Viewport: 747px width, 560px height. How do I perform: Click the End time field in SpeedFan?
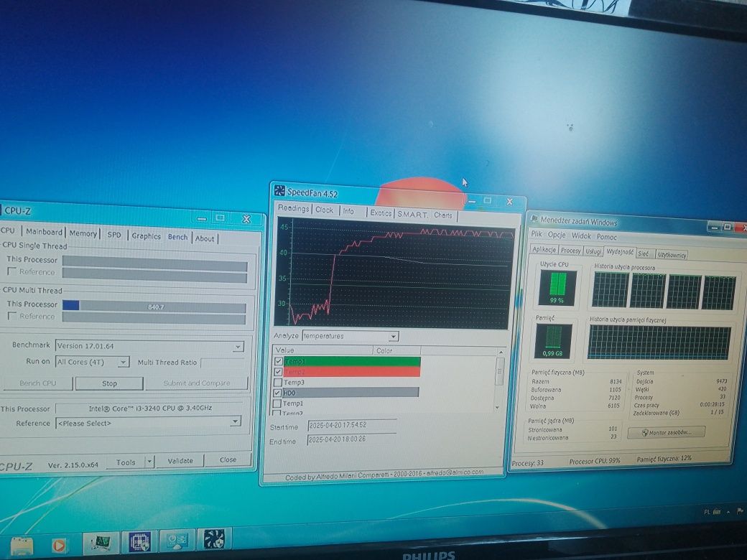[x=351, y=439]
